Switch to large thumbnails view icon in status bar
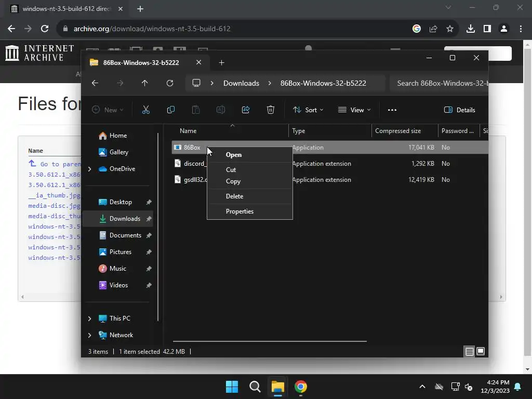The image size is (532, 399). [x=481, y=351]
